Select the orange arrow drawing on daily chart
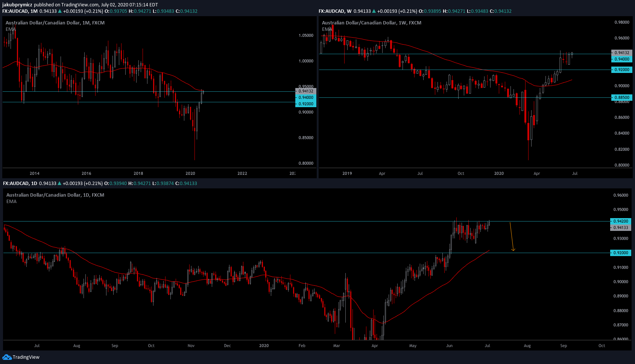 (512, 237)
